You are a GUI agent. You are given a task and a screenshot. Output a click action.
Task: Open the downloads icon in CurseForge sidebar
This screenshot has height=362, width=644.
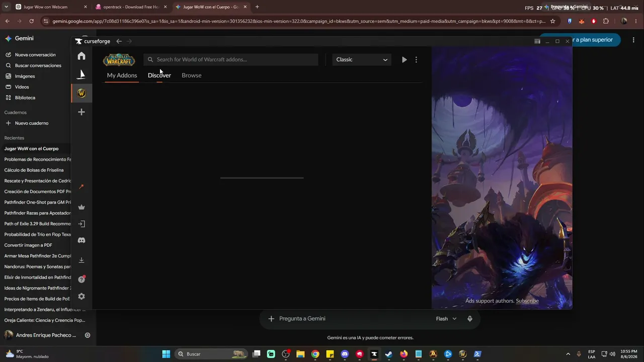tap(82, 260)
